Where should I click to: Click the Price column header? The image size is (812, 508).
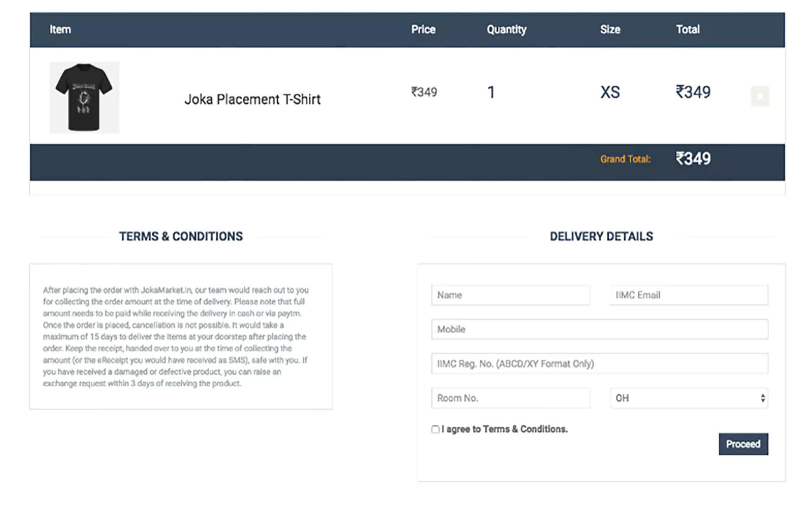pos(423,29)
